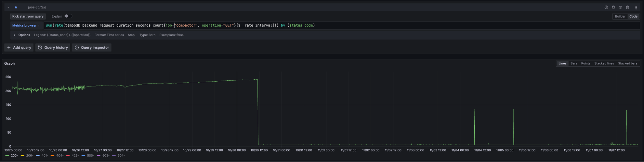Click Add query
Viewport: 644px width, 162px height.
[x=19, y=48]
